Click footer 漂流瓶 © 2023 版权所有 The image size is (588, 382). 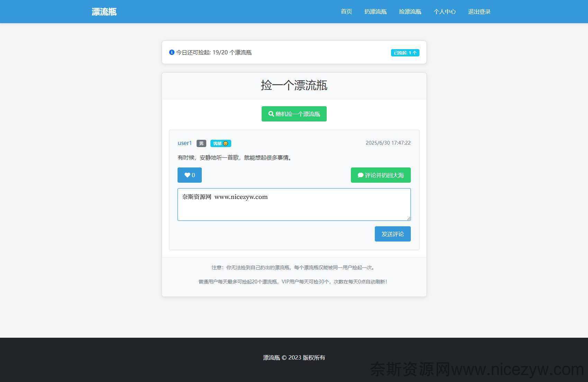(294, 357)
